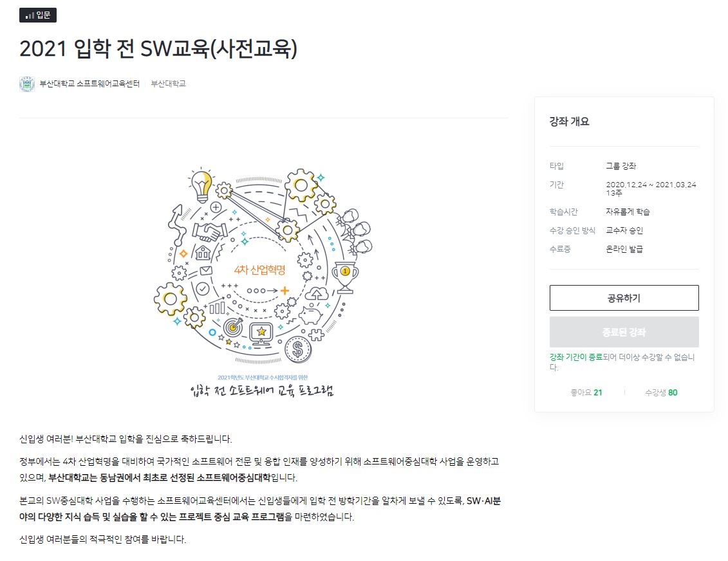Open the 부산대학교 organization link
The width and height of the screenshot is (728, 561).
(169, 84)
